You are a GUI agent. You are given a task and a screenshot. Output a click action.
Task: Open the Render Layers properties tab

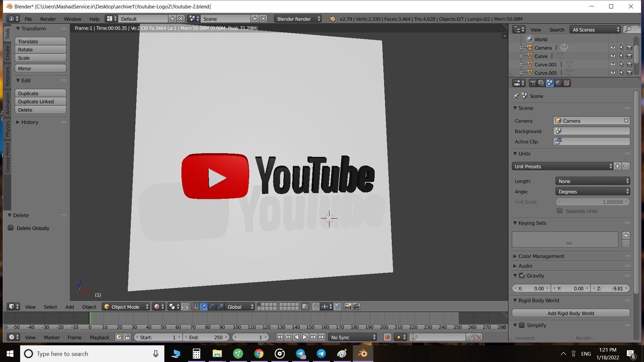(541, 83)
